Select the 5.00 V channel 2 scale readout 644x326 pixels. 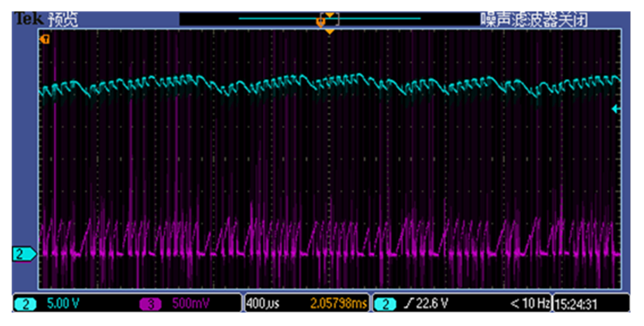pos(63,304)
